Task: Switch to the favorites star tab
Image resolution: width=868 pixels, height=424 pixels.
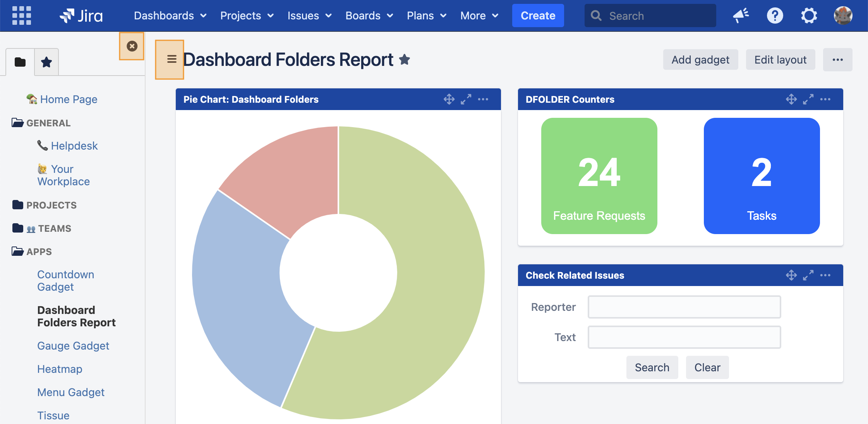Action: 46,62
